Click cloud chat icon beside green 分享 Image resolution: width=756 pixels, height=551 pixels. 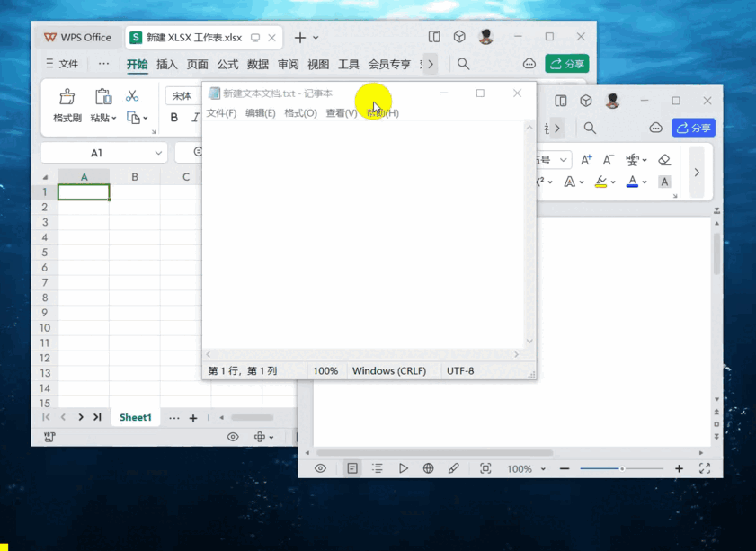tap(529, 64)
